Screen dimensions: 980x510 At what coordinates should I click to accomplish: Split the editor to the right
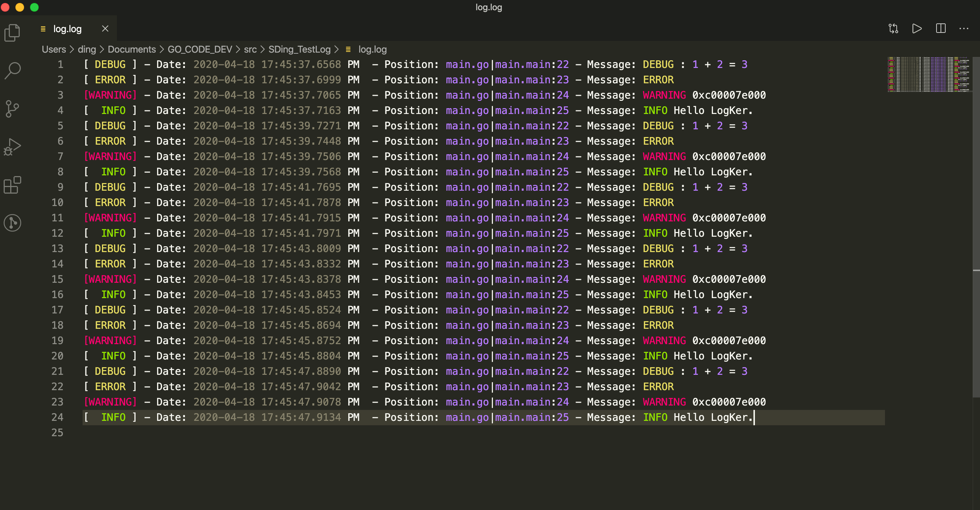[941, 28]
